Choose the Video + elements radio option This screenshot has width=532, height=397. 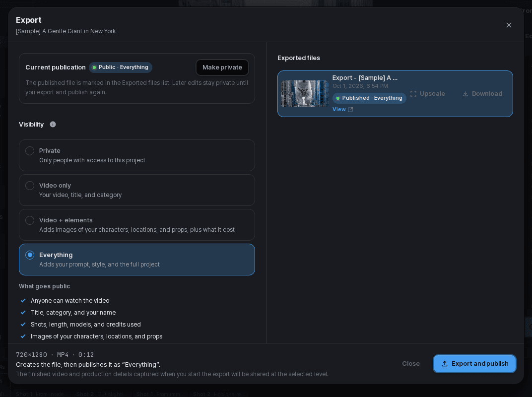30,220
